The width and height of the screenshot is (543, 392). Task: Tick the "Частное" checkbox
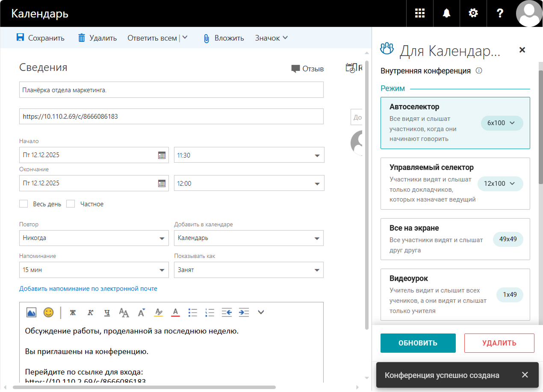pos(71,204)
